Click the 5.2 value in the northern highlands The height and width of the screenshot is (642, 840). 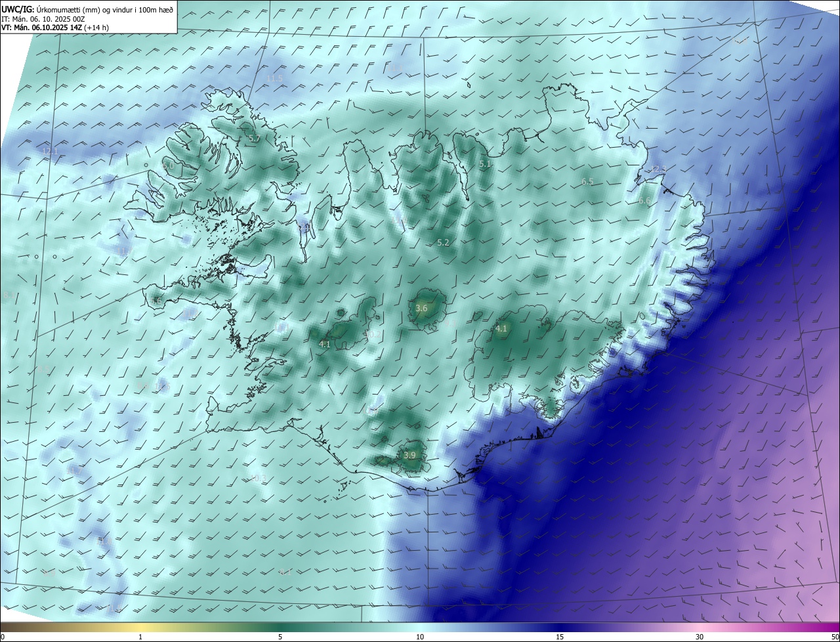coord(443,242)
